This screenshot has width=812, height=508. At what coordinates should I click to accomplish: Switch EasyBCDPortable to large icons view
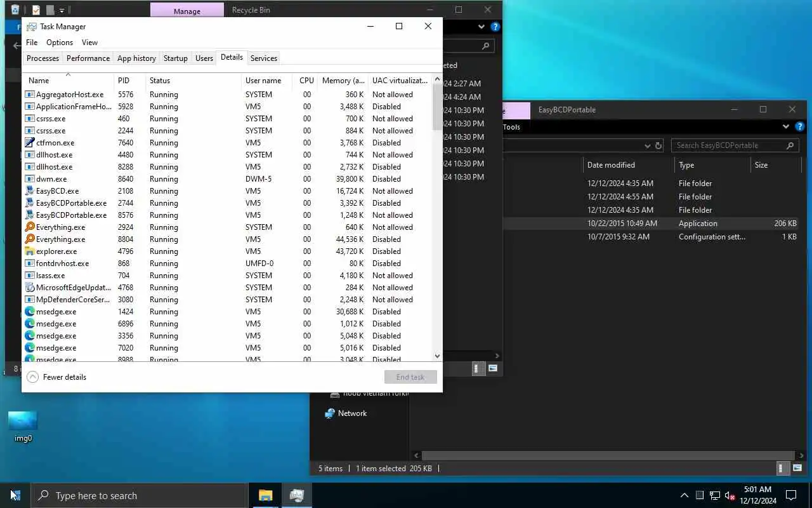click(x=796, y=468)
